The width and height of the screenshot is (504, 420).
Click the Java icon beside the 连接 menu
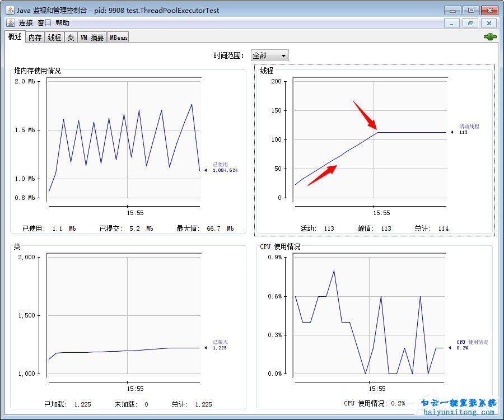pyautogui.click(x=11, y=23)
